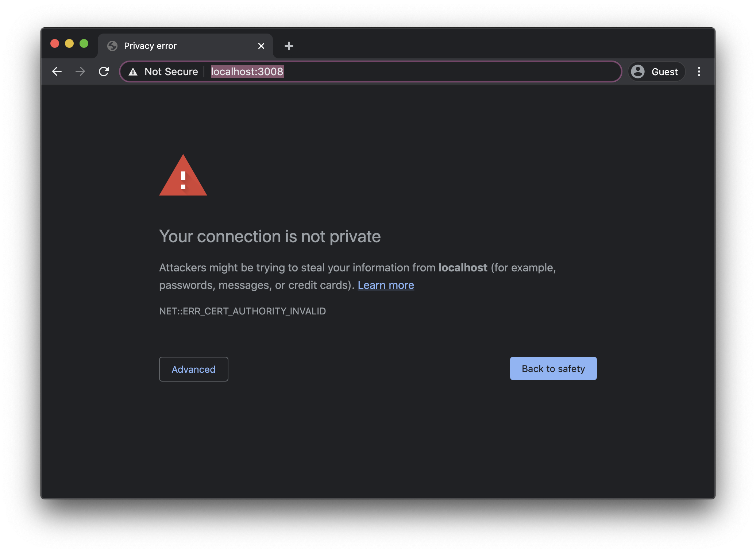The height and width of the screenshot is (553, 756).
Task: Close the Privacy error tab
Action: click(x=261, y=46)
